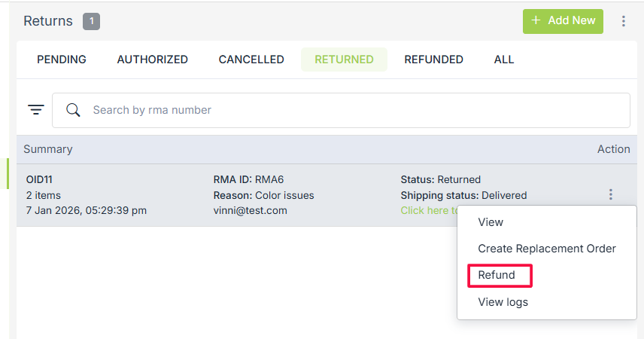Image resolution: width=644 pixels, height=339 pixels.
Task: Select the RETURNED tab
Action: (344, 60)
